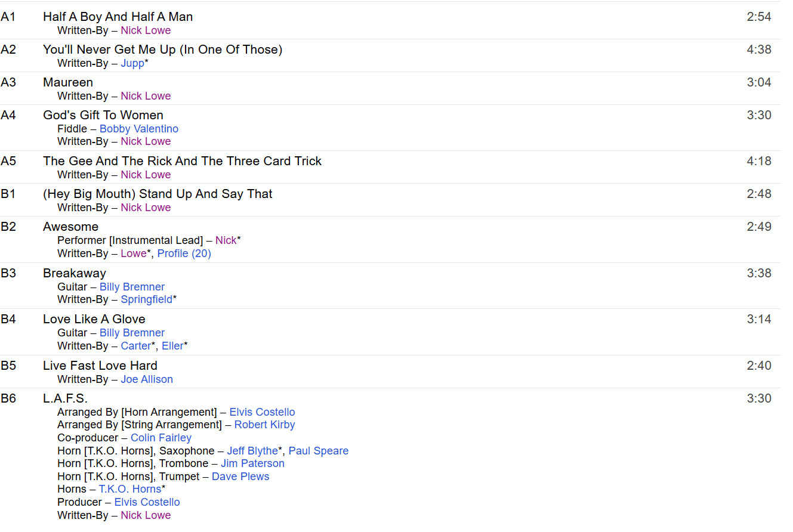Click the 4:38 duration for track A2

[759, 50]
